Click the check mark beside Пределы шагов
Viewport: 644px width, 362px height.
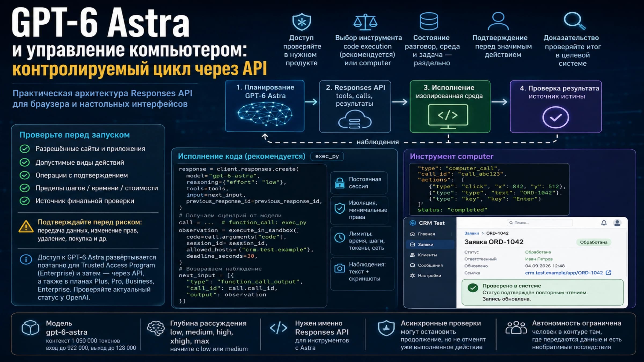[x=25, y=188]
